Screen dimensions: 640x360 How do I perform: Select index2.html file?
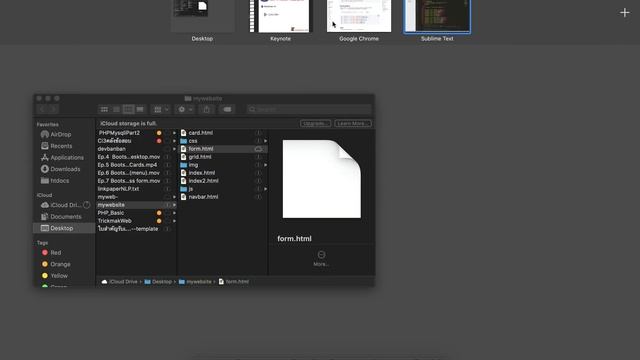coord(203,181)
